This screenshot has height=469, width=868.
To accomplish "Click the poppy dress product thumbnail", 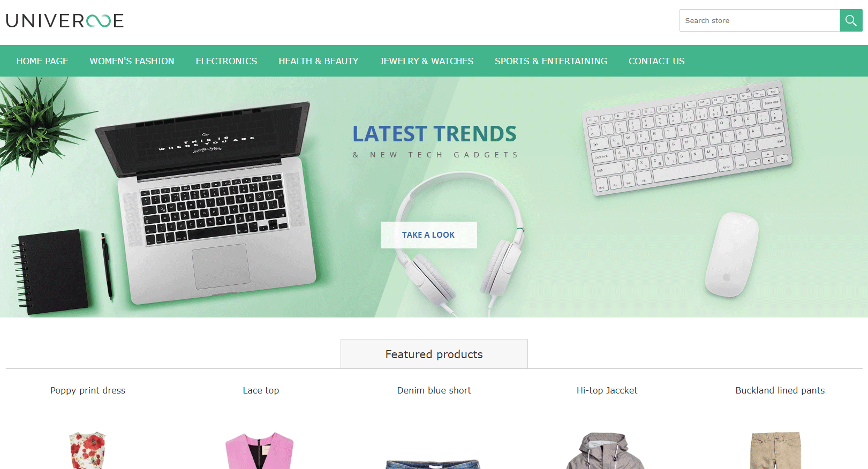I will pyautogui.click(x=88, y=450).
